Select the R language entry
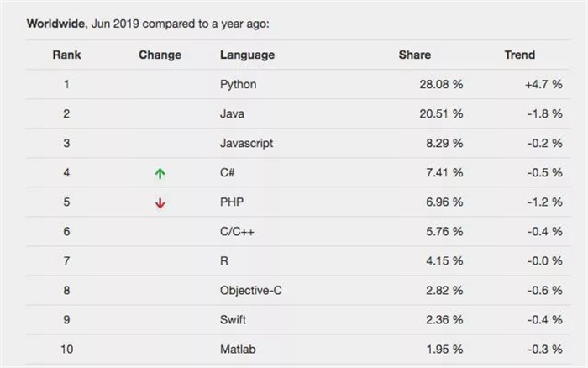The height and width of the screenshot is (368, 588). [224, 260]
